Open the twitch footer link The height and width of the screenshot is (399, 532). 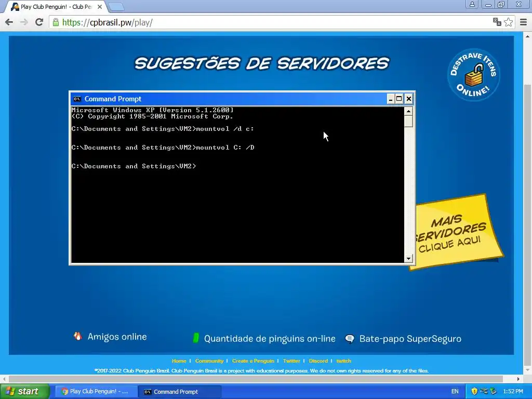click(x=344, y=361)
